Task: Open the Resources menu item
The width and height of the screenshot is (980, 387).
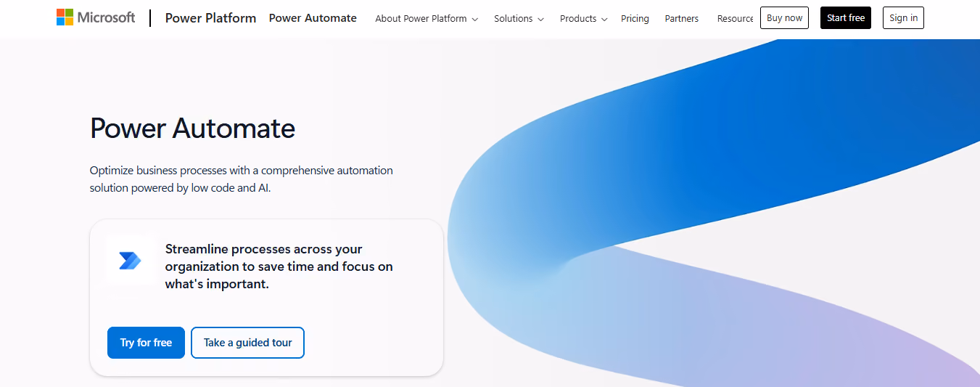Action: coord(735,19)
